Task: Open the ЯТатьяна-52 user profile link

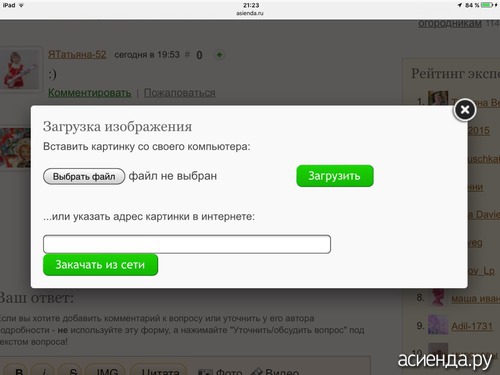Action: tap(77, 54)
